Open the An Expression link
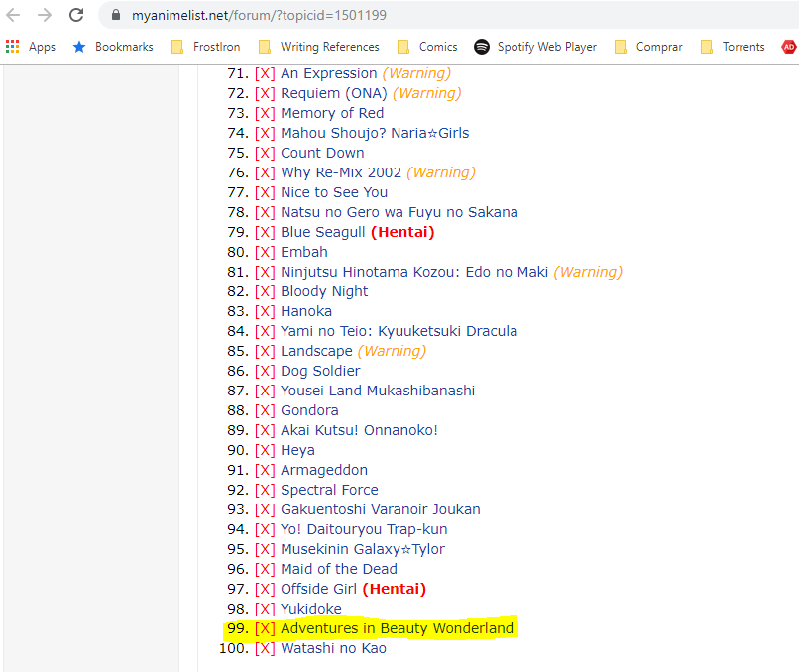The height and width of the screenshot is (672, 799). [329, 73]
